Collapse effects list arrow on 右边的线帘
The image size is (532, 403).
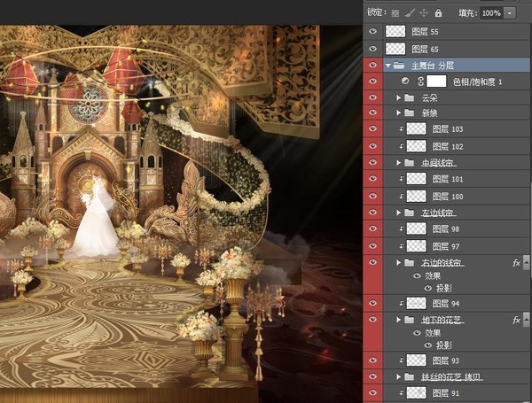(526, 262)
